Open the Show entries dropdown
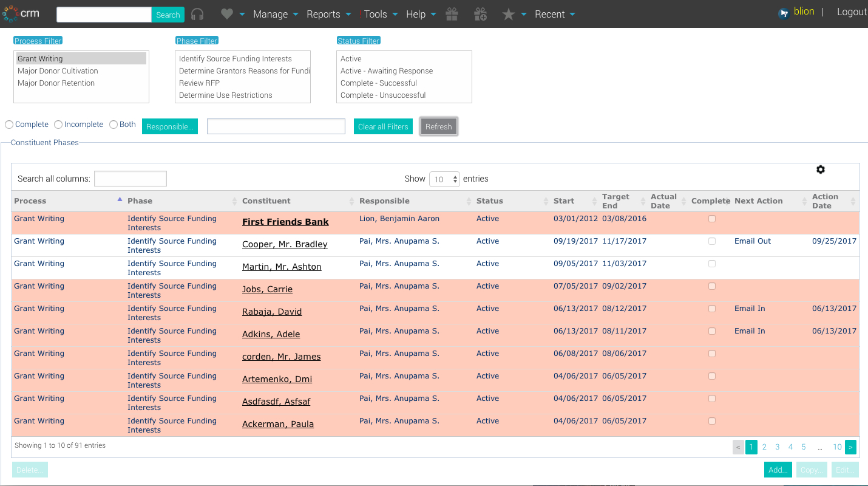 click(x=444, y=179)
